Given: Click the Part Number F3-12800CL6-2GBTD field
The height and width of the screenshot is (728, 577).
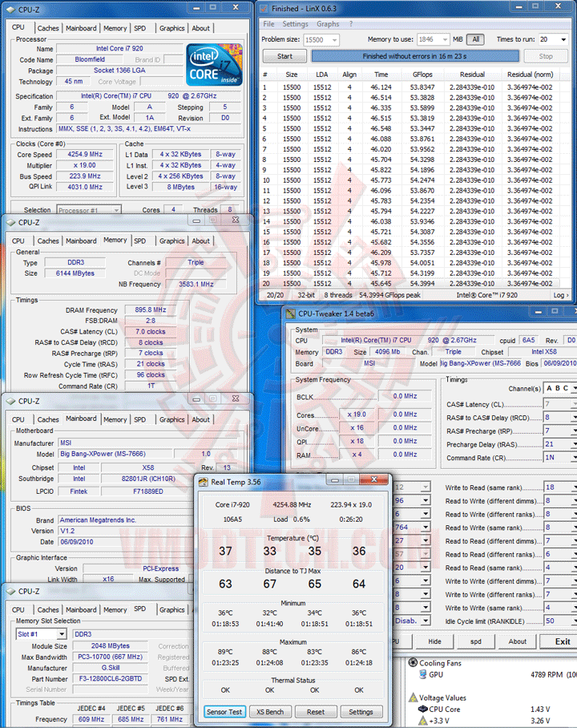Looking at the screenshot, I should [x=111, y=679].
